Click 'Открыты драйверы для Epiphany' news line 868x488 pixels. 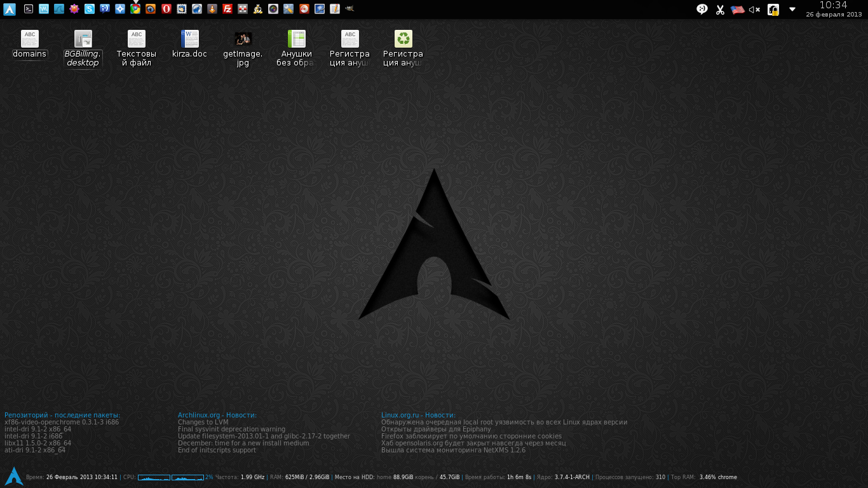pos(436,429)
